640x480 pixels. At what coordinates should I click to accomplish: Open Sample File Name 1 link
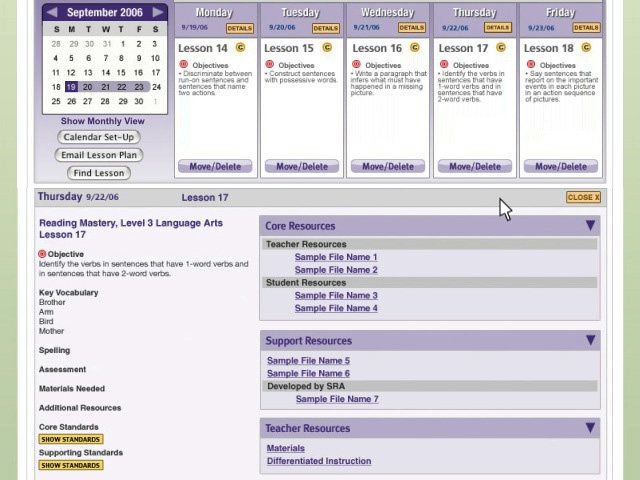(x=336, y=257)
